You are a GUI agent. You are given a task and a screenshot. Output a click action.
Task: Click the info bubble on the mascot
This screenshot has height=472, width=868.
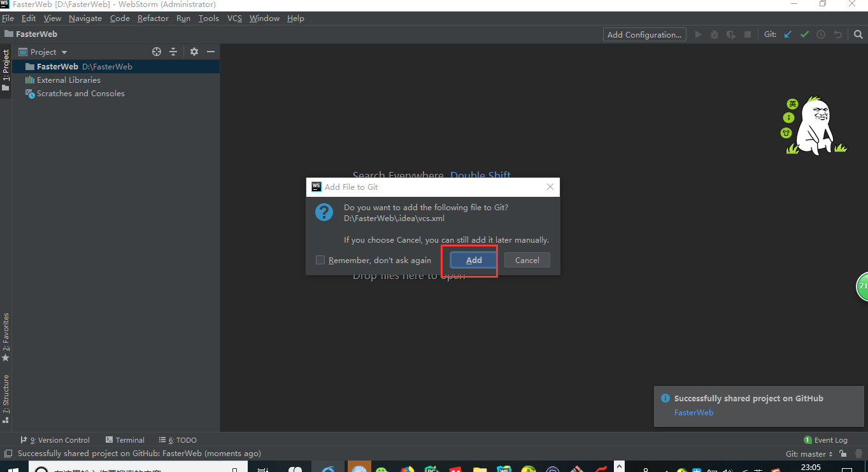tap(789, 118)
